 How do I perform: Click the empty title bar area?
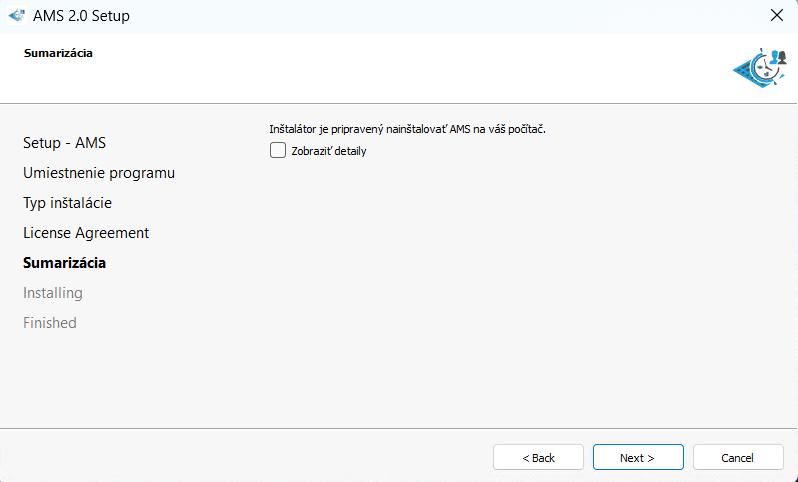450,15
